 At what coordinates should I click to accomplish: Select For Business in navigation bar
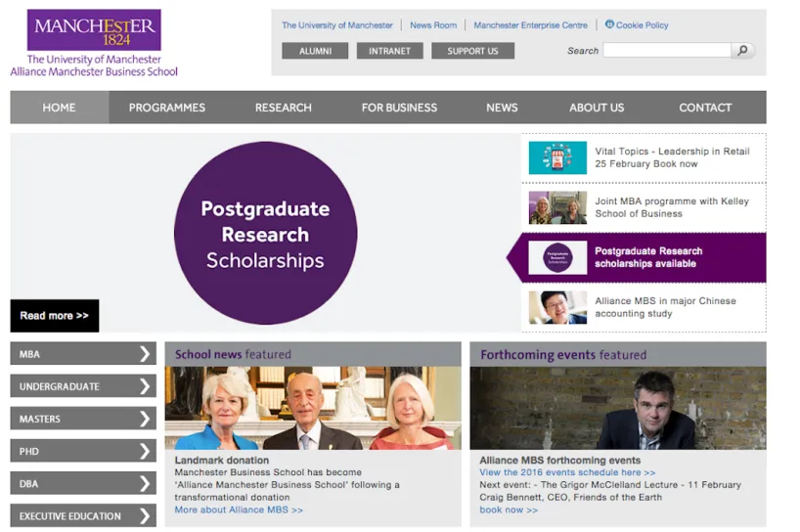click(x=399, y=108)
